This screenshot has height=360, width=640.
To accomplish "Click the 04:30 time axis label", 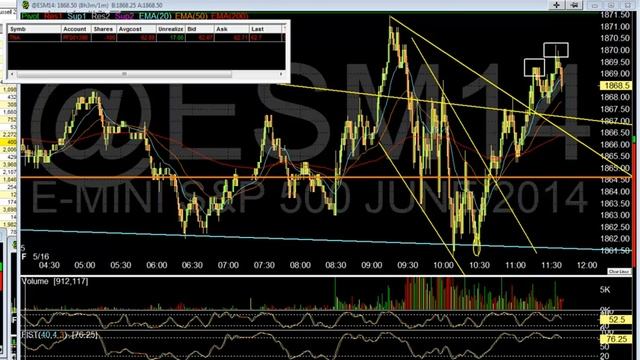I will click(49, 265).
